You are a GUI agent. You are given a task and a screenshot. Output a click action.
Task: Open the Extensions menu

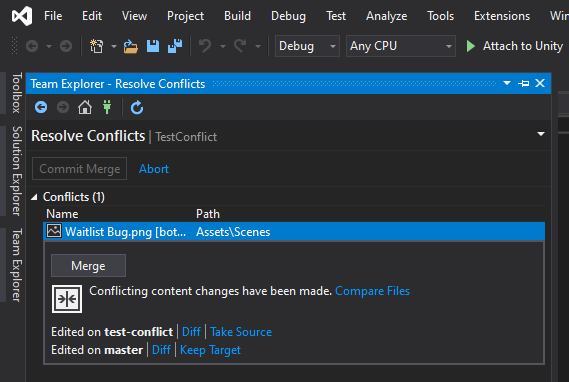point(502,16)
